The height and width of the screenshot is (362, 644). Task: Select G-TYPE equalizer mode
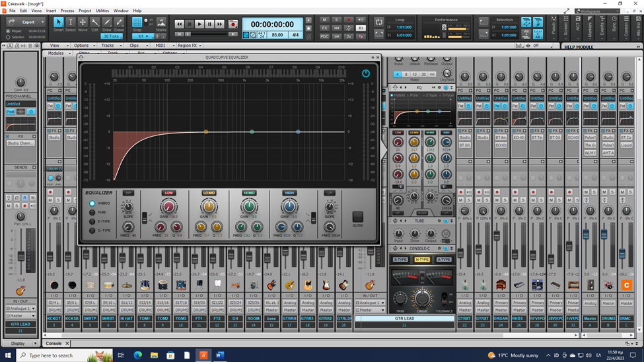[x=92, y=231]
